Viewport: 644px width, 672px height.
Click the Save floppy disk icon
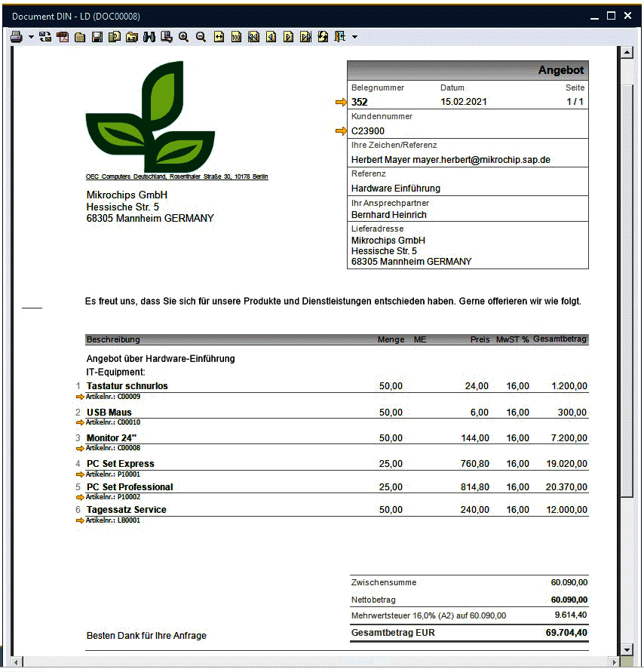[x=97, y=36]
